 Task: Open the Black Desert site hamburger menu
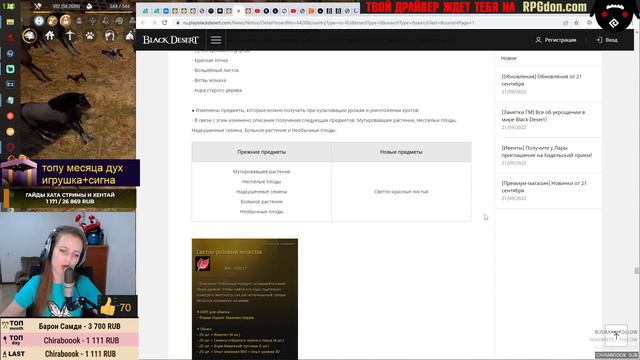[x=216, y=40]
